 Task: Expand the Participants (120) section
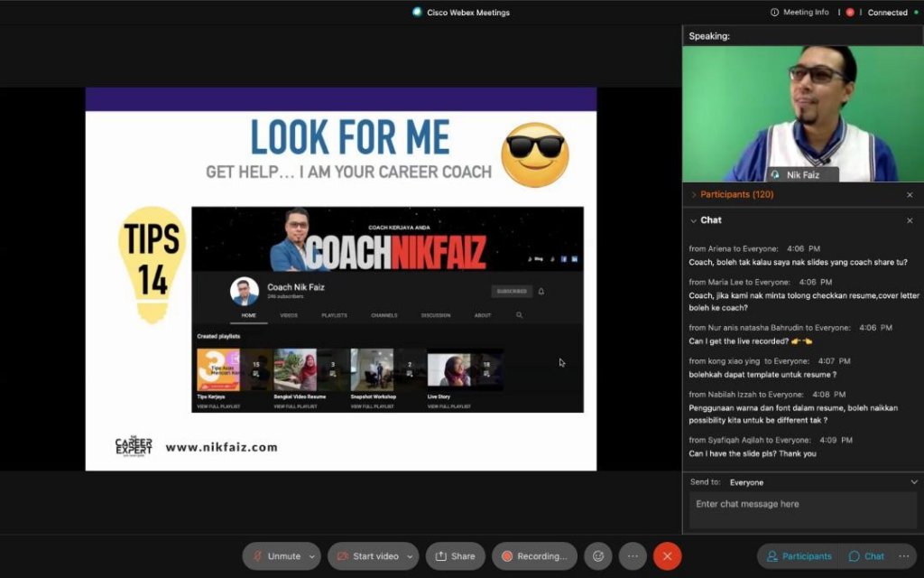click(x=693, y=195)
